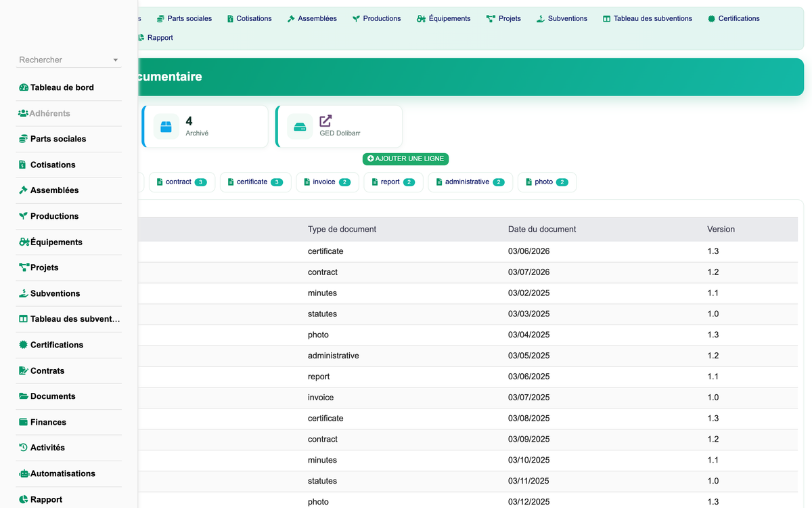Open Assemblées in the top navigation
812x508 pixels.
point(312,18)
